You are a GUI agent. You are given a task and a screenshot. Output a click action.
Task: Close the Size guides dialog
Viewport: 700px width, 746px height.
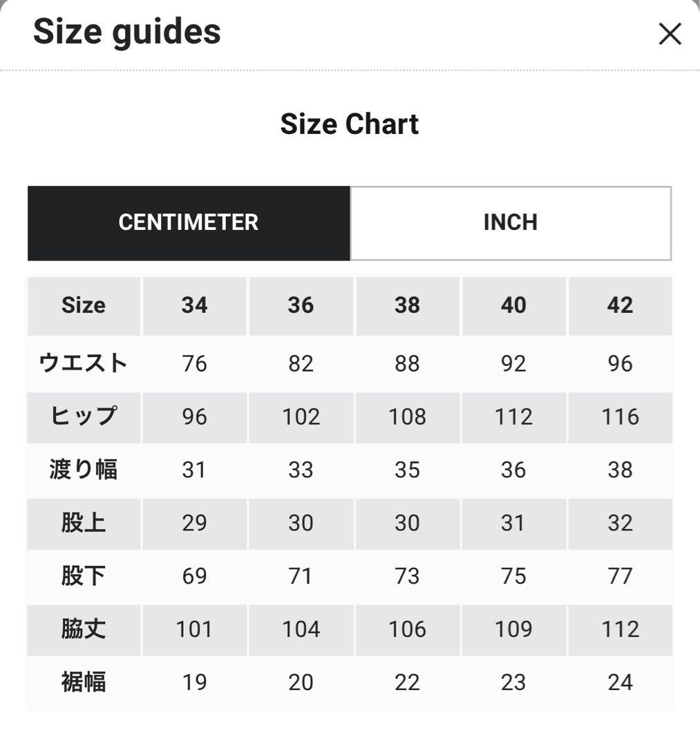pyautogui.click(x=670, y=34)
